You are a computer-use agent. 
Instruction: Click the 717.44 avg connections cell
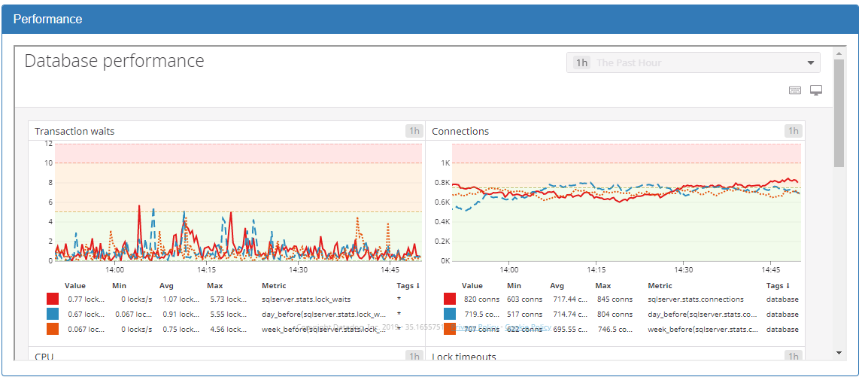click(569, 299)
